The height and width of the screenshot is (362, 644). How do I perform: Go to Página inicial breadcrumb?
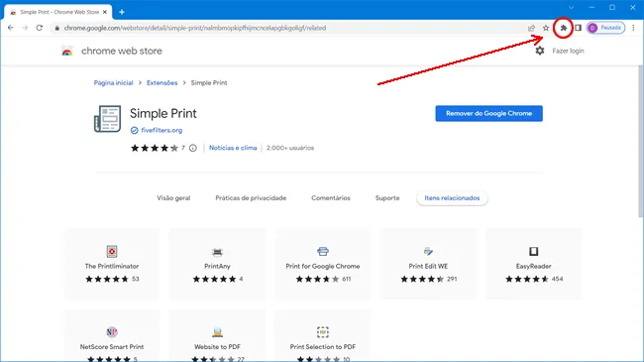tap(113, 82)
